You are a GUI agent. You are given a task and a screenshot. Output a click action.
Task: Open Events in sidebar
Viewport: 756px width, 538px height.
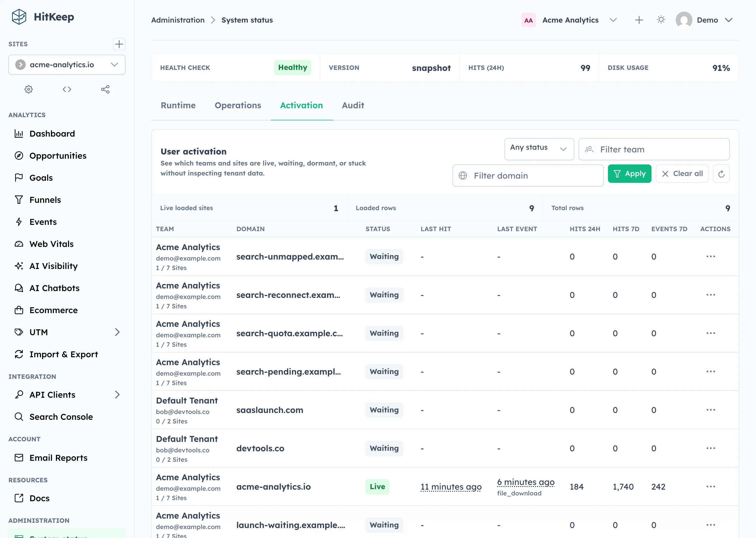67,222
